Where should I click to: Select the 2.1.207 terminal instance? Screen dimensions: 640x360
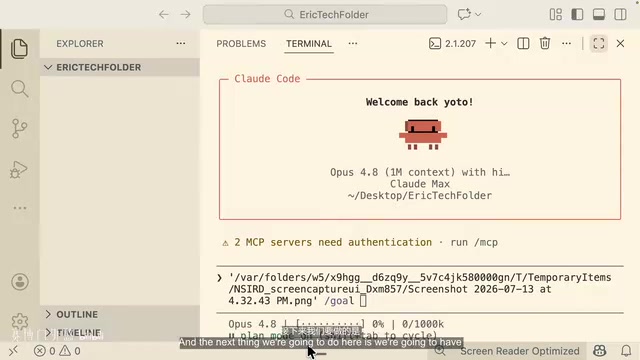point(452,43)
